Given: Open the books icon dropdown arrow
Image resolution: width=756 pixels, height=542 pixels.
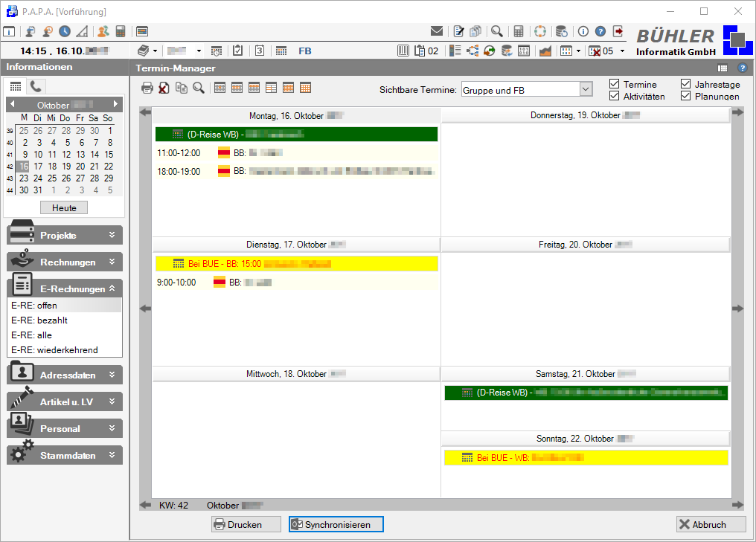Looking at the screenshot, I should (155, 51).
